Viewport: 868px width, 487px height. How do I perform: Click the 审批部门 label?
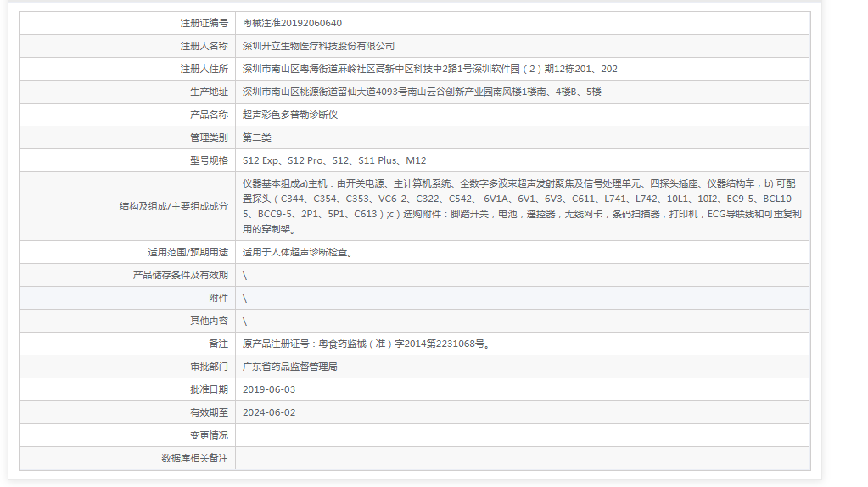pyautogui.click(x=209, y=367)
